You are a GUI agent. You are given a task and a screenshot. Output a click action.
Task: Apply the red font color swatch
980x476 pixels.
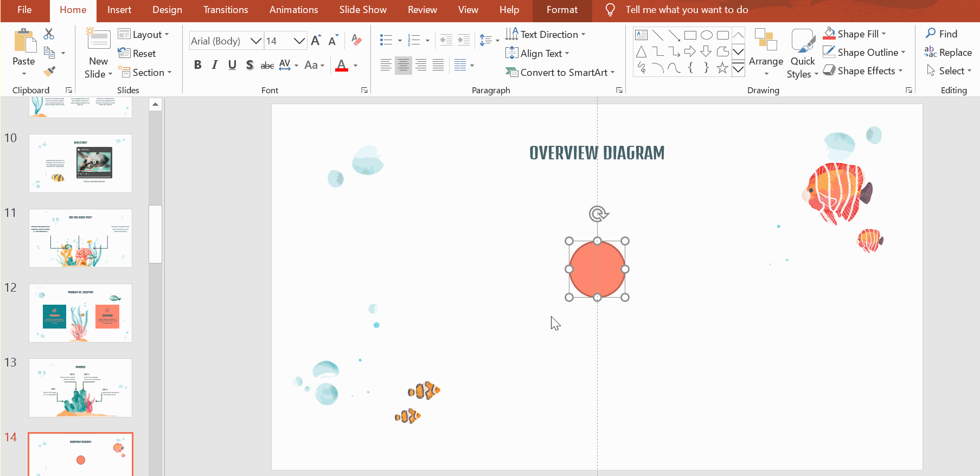tap(342, 66)
